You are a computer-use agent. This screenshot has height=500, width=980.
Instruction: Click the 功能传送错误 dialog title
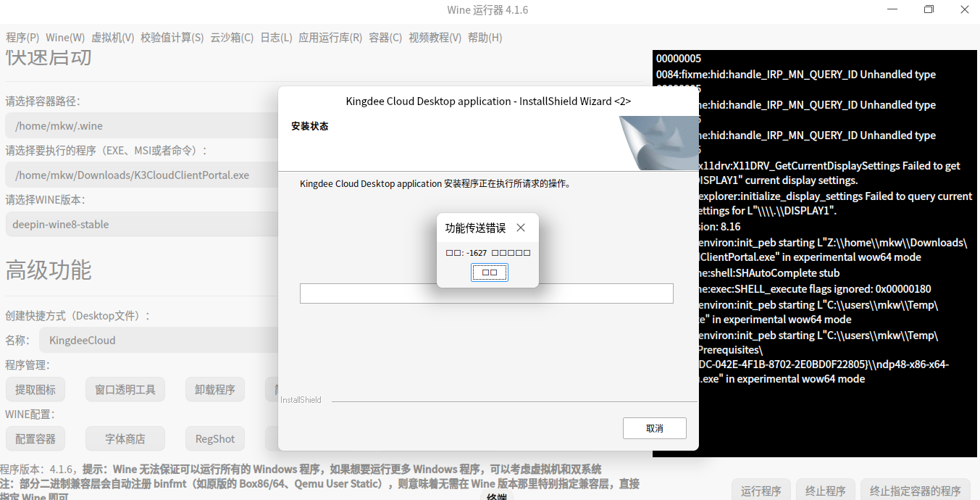point(475,228)
